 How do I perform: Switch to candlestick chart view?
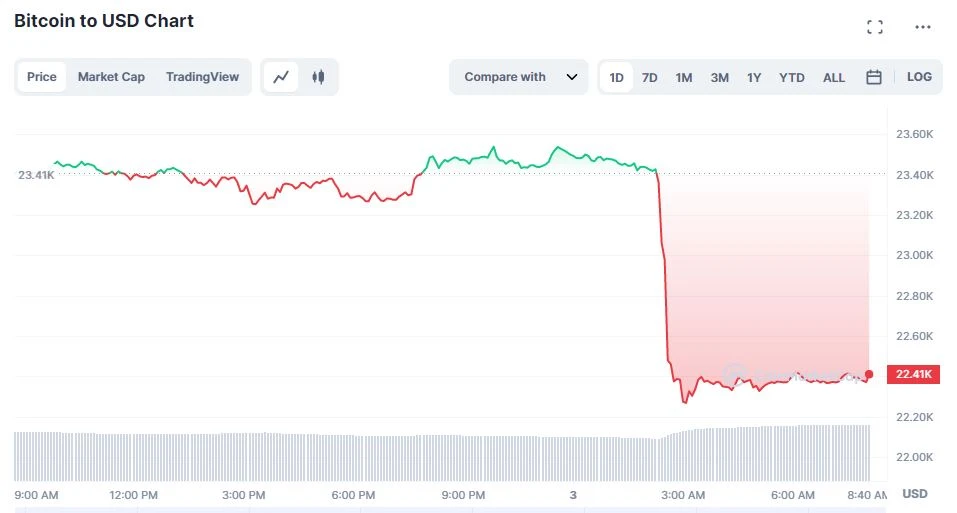[x=318, y=77]
